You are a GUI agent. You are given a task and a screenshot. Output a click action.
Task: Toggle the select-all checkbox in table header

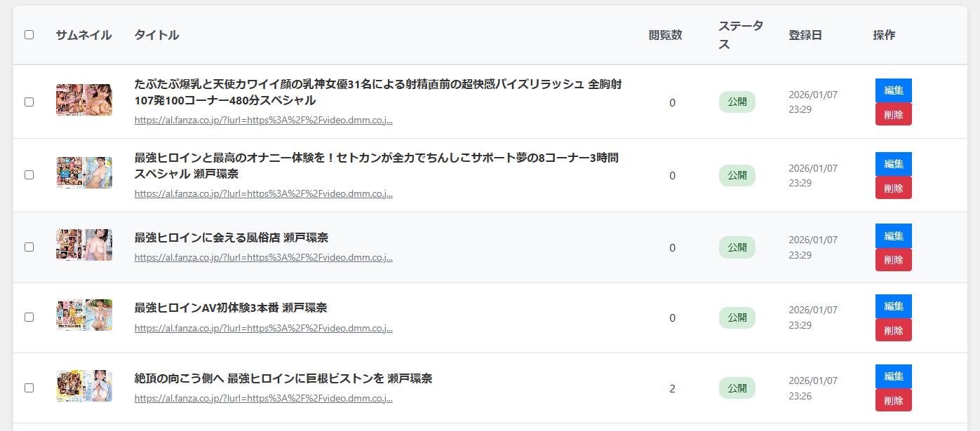[29, 35]
